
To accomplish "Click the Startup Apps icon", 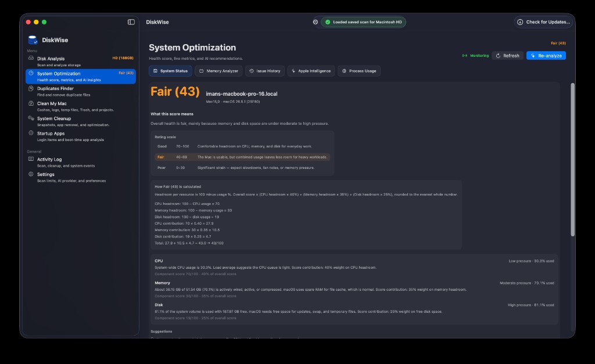I will pyautogui.click(x=31, y=133).
